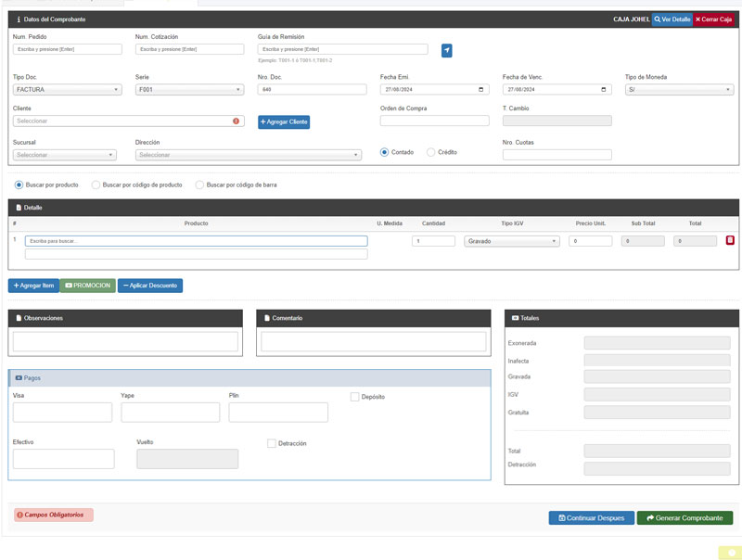Click the blue send arrow icon beside Guía de Remisión
Image resolution: width=742 pixels, height=560 pixels.
coord(446,50)
